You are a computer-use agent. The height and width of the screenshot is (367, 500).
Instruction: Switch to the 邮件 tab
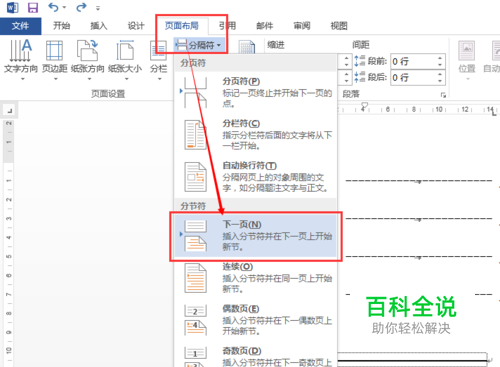(x=265, y=26)
